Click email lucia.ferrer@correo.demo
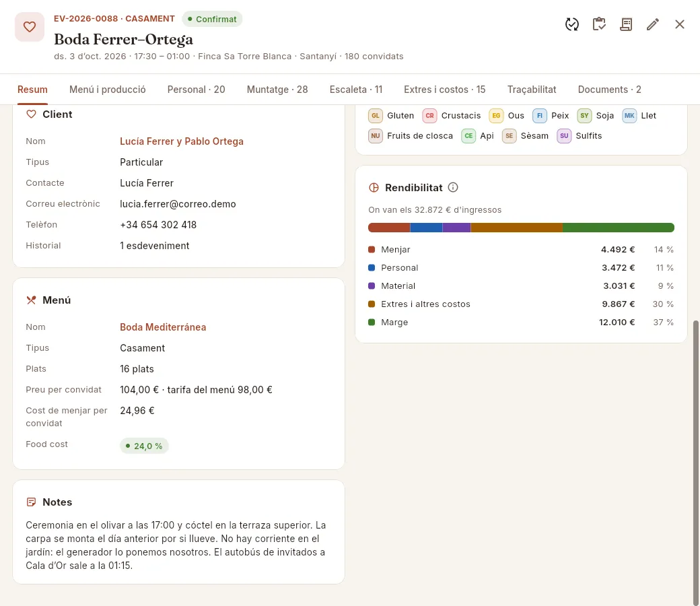Image resolution: width=700 pixels, height=606 pixels. pos(178,204)
